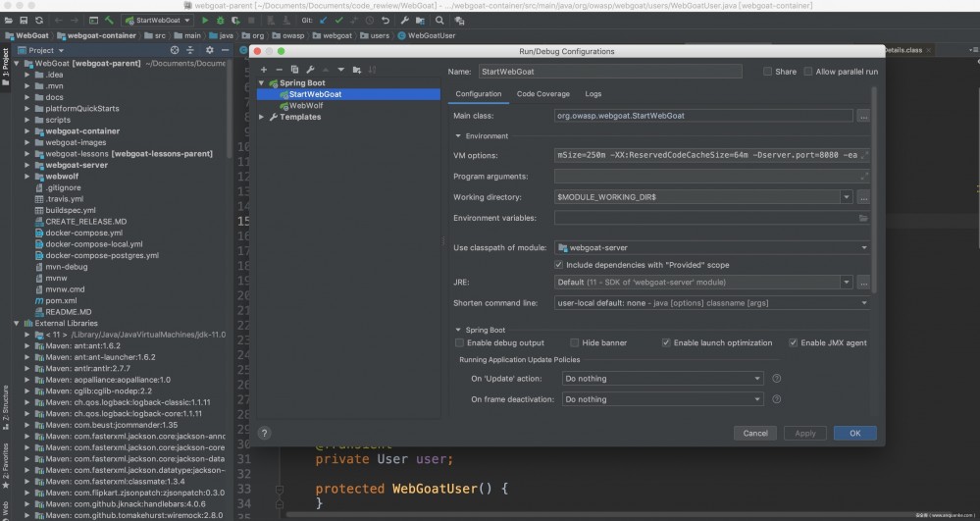
Task: Open the search magnifier in the toolbar
Action: tap(438, 20)
